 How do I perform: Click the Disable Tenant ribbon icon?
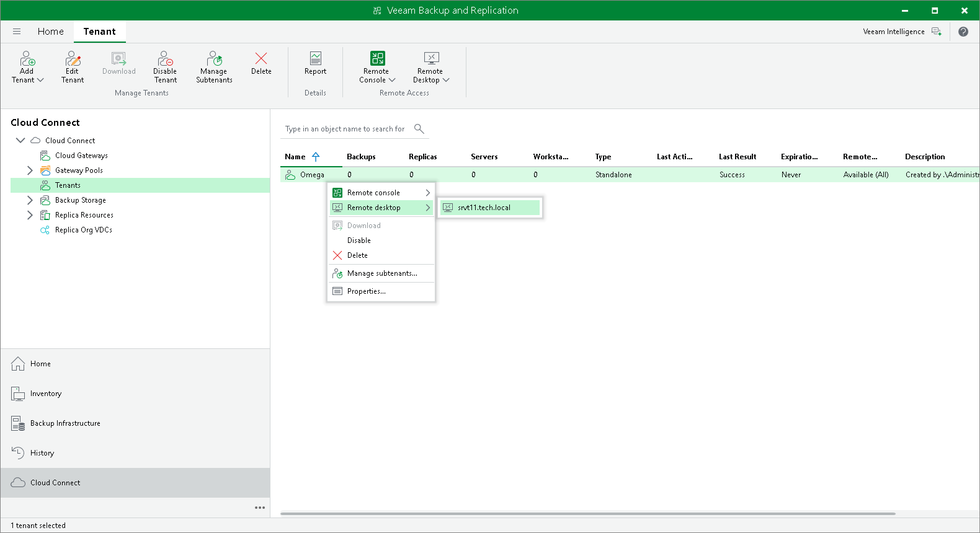point(165,58)
